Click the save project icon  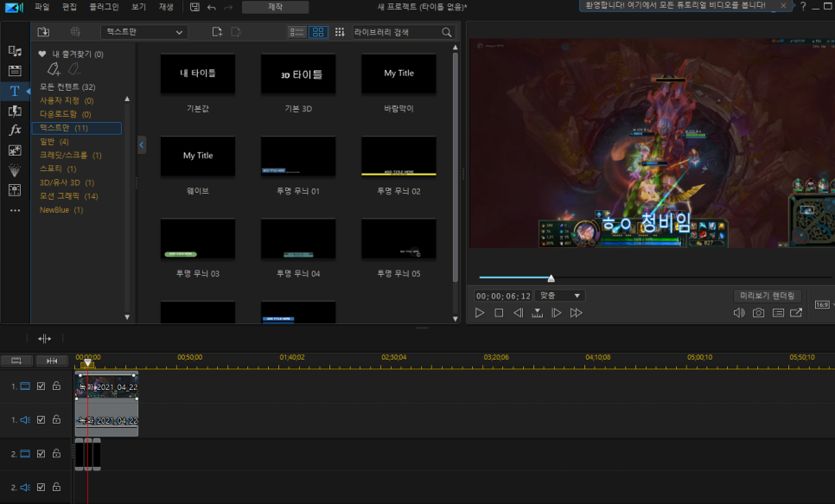194,7
